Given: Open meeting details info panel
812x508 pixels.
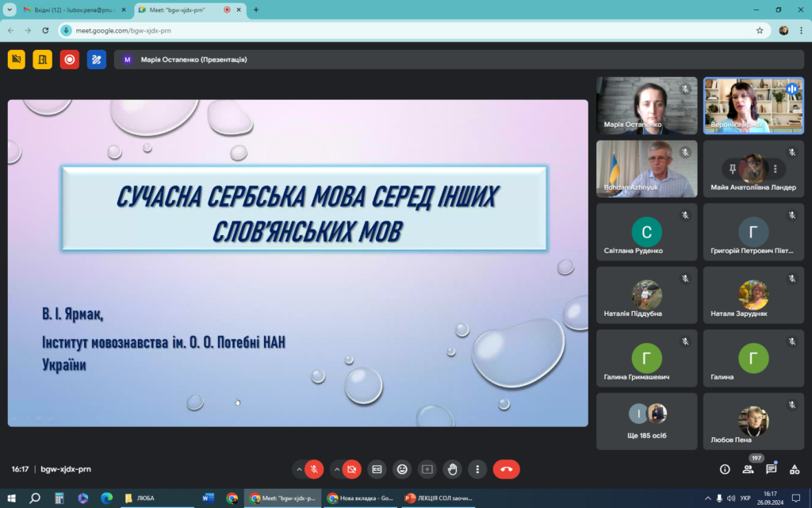Looking at the screenshot, I should 724,469.
